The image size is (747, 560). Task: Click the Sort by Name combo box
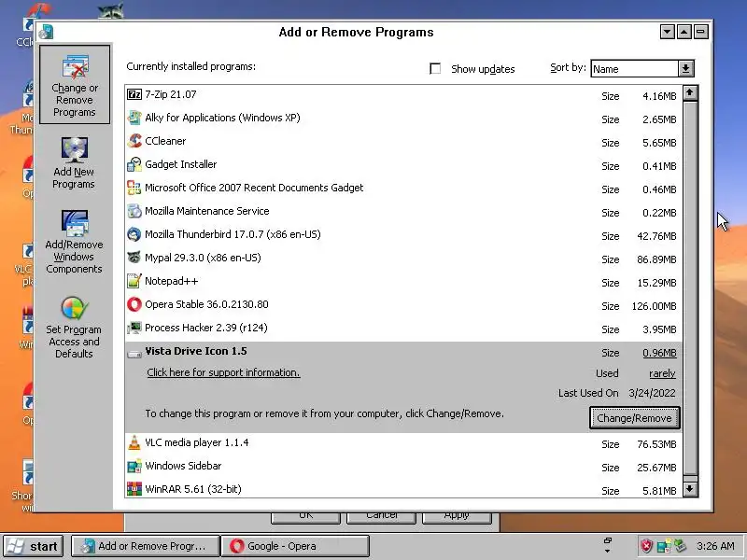click(x=642, y=68)
